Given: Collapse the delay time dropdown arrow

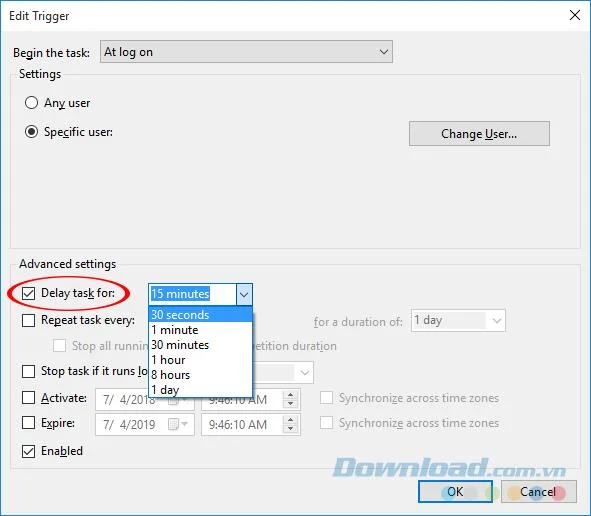Looking at the screenshot, I should pyautogui.click(x=244, y=294).
